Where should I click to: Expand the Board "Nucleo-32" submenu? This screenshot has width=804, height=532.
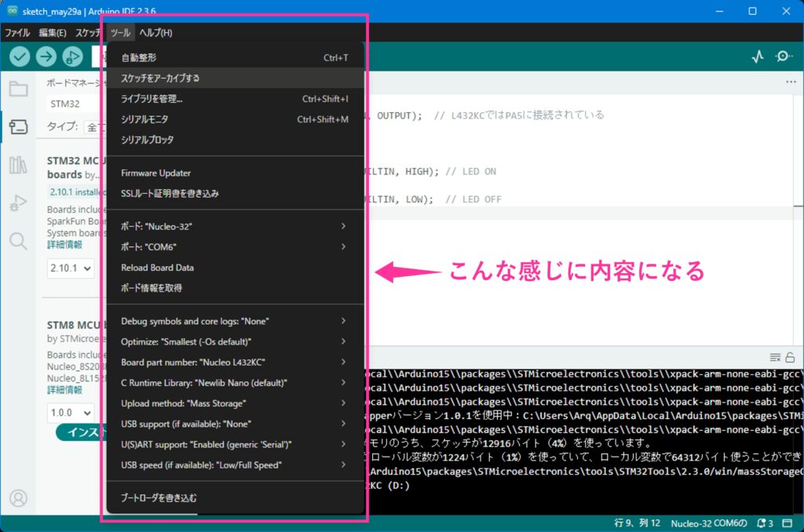click(235, 226)
